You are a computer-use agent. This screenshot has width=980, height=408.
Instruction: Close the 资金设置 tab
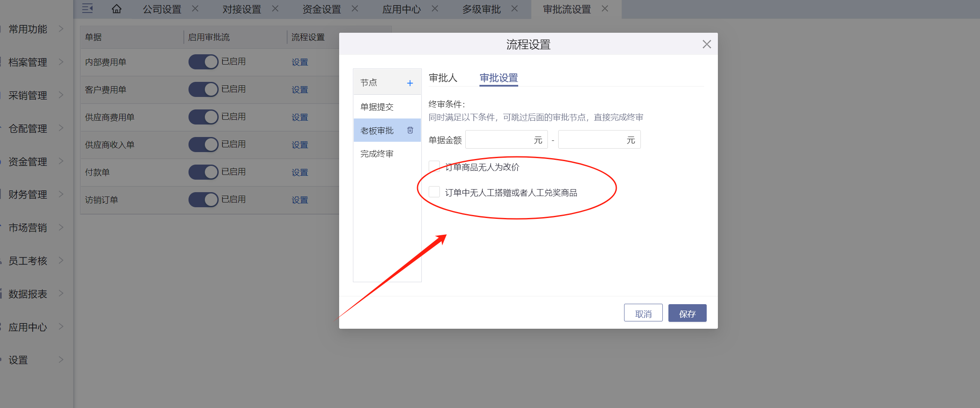pyautogui.click(x=355, y=9)
